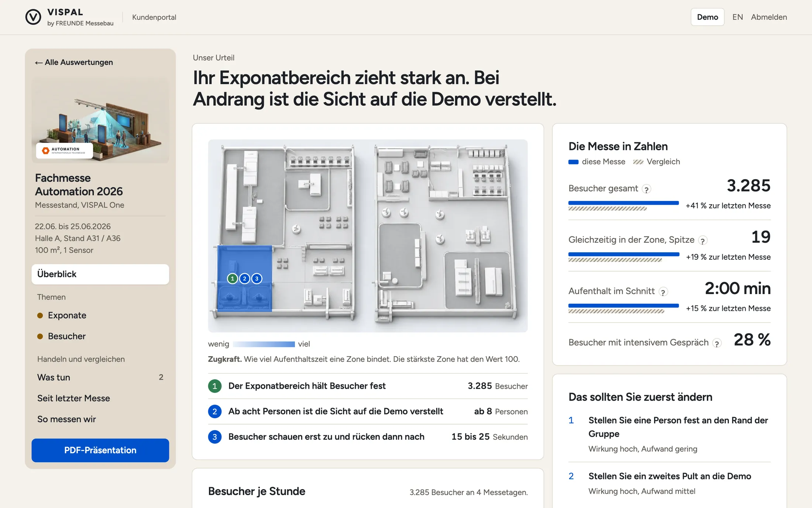The height and width of the screenshot is (508, 812).
Task: Open recommendation Stellen Sie eine Person fest
Action: click(x=670, y=434)
